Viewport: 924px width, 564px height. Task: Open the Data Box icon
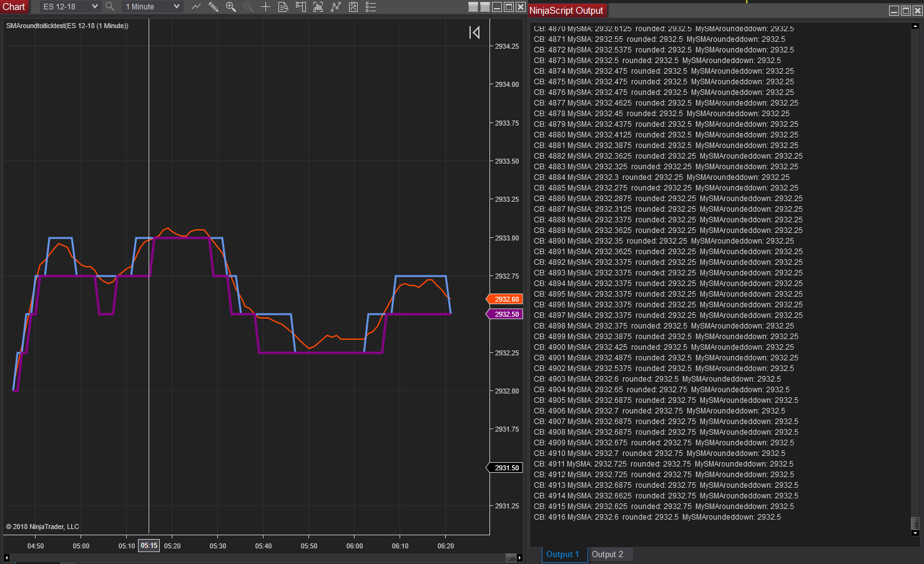click(x=283, y=7)
